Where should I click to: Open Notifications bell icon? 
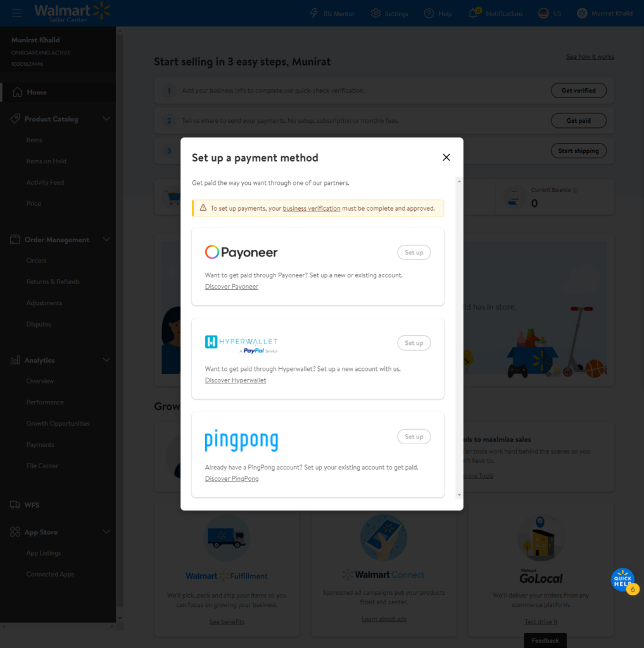[x=473, y=13]
